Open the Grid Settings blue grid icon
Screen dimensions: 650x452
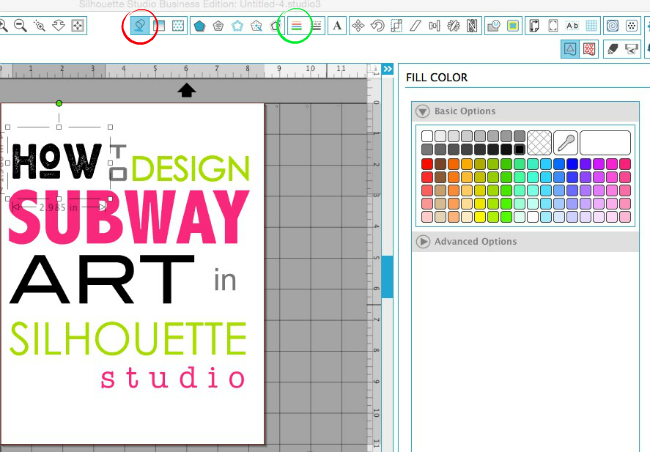591,26
